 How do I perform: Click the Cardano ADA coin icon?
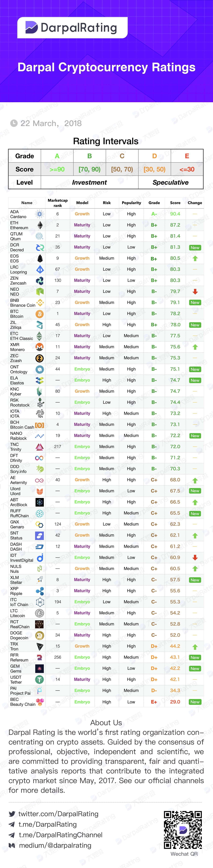[40, 214]
